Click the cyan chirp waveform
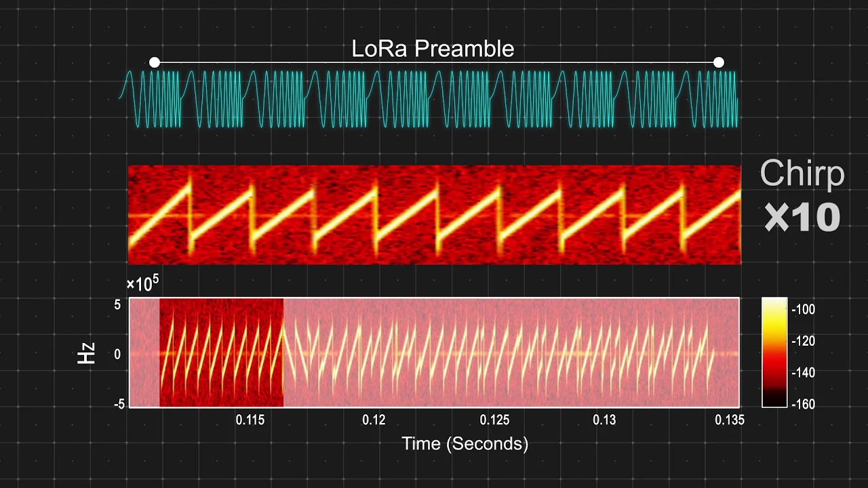 click(429, 99)
